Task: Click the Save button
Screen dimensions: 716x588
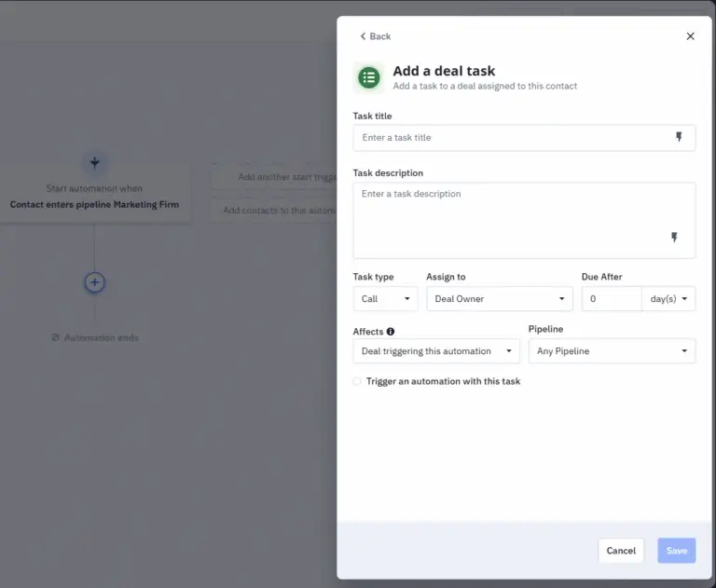Action: pyautogui.click(x=676, y=551)
